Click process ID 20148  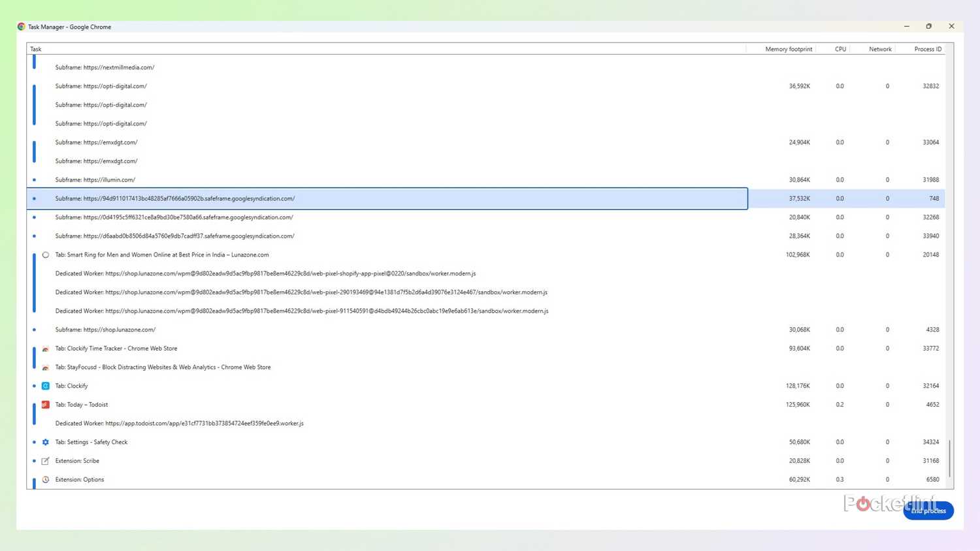coord(931,255)
